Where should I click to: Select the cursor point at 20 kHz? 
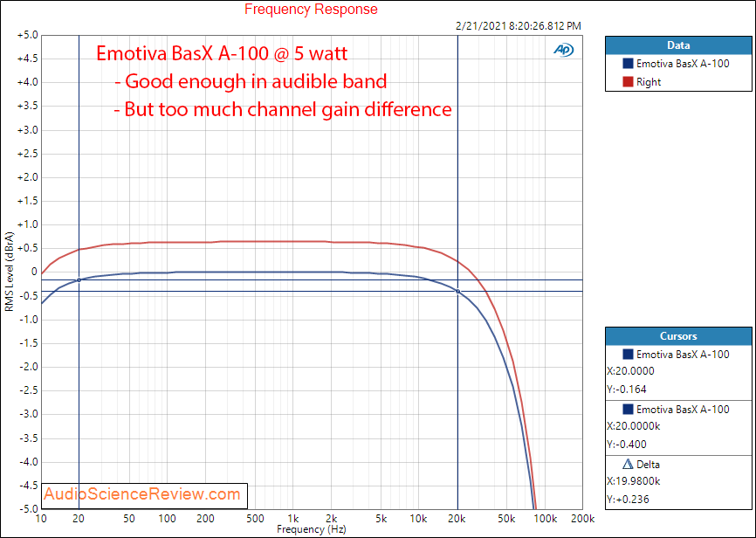pyautogui.click(x=457, y=292)
